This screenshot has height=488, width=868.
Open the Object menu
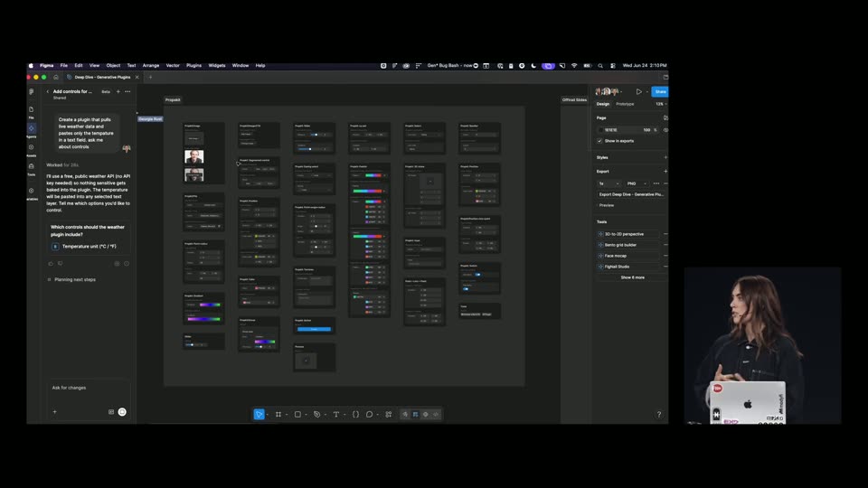pyautogui.click(x=113, y=65)
